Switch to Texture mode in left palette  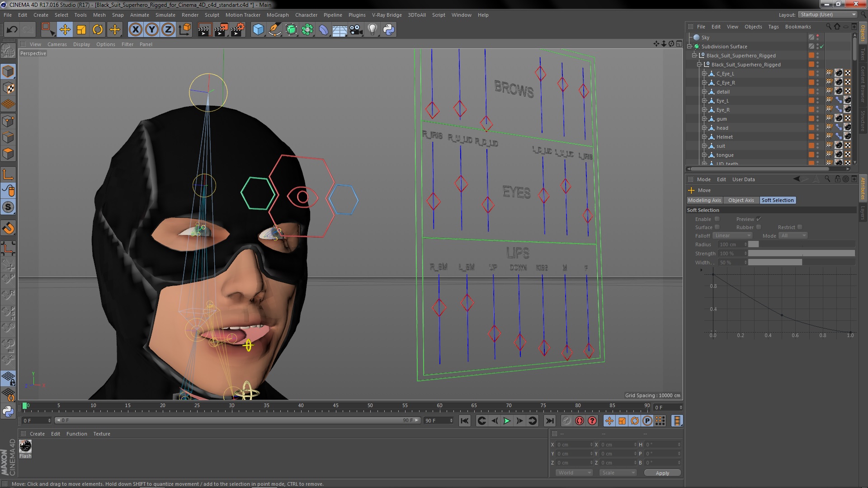8,88
